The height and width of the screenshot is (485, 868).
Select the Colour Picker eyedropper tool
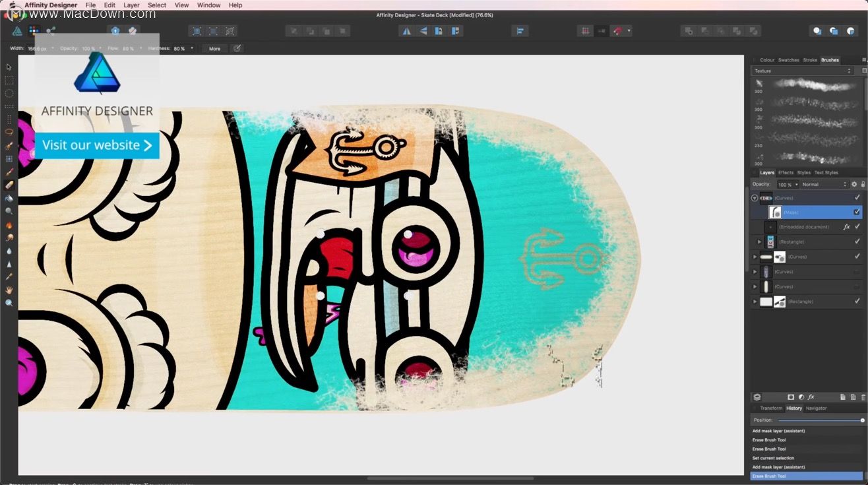pyautogui.click(x=9, y=276)
